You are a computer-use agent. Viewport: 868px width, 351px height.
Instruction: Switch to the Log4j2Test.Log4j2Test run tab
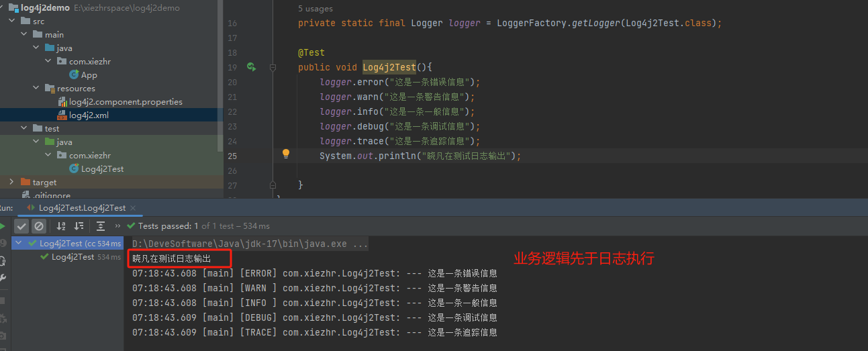click(x=82, y=208)
